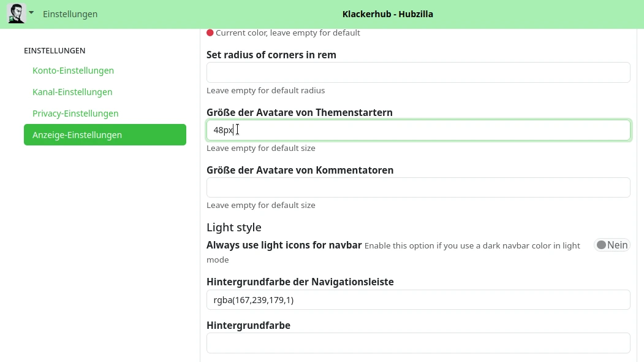Click the Themenstartern avatar size field
Image resolution: width=644 pixels, height=362 pixels.
(418, 130)
